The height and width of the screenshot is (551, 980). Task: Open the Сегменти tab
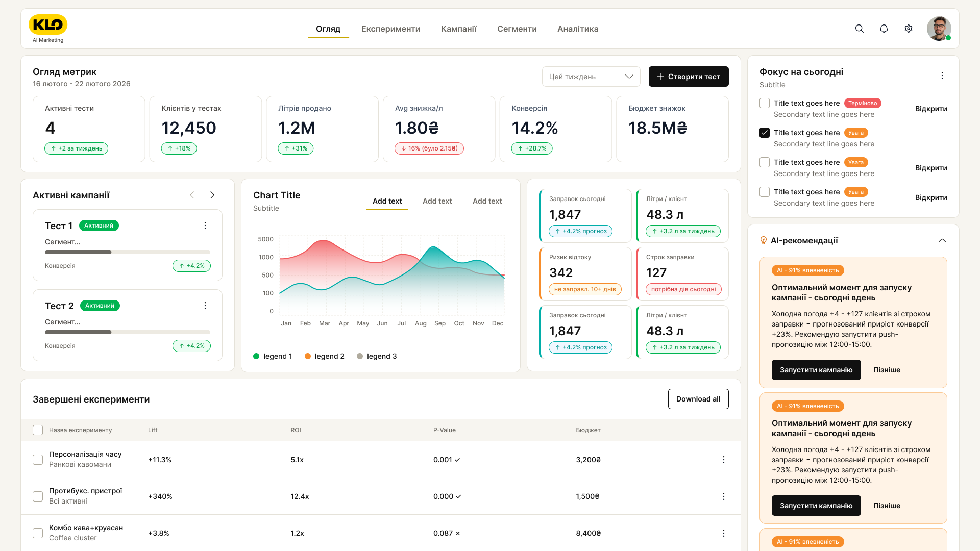click(x=517, y=29)
